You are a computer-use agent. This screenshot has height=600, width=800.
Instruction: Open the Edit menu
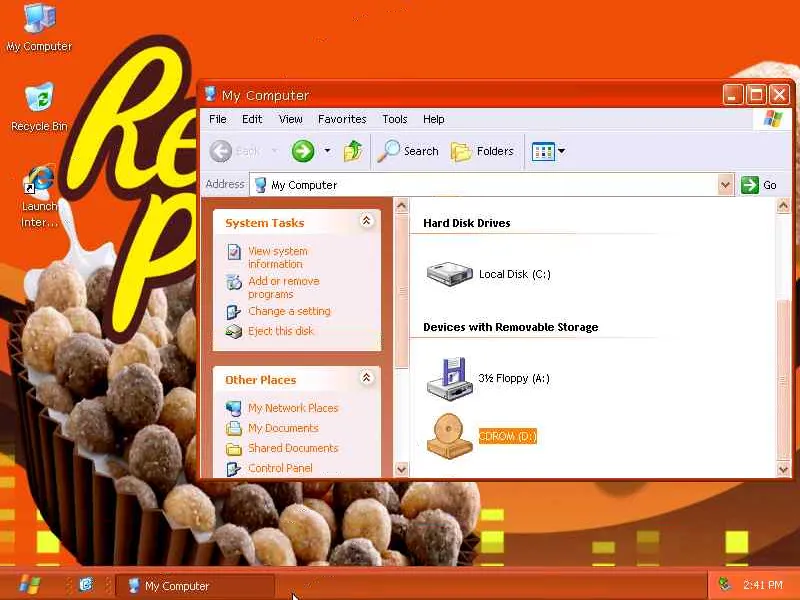click(x=252, y=119)
